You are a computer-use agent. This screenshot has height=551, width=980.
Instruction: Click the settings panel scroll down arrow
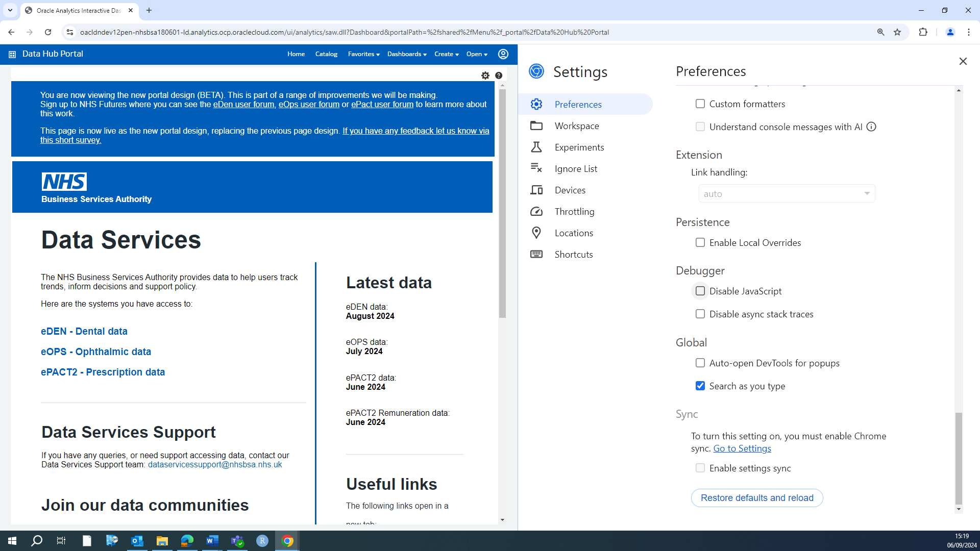point(959,509)
